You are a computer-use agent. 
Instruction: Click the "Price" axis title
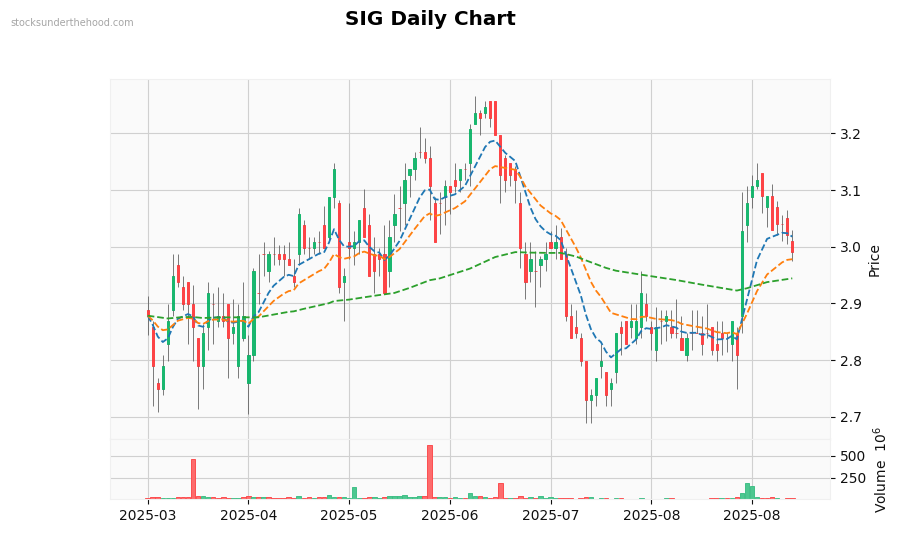874,261
